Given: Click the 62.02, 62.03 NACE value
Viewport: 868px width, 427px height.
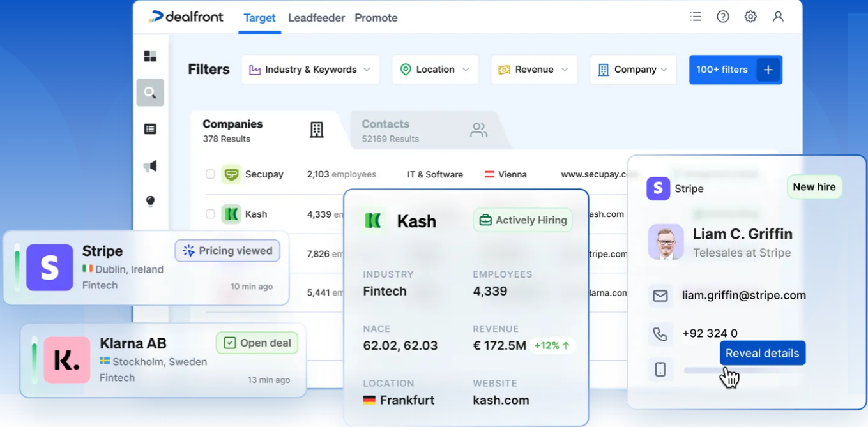Looking at the screenshot, I should 400,346.
